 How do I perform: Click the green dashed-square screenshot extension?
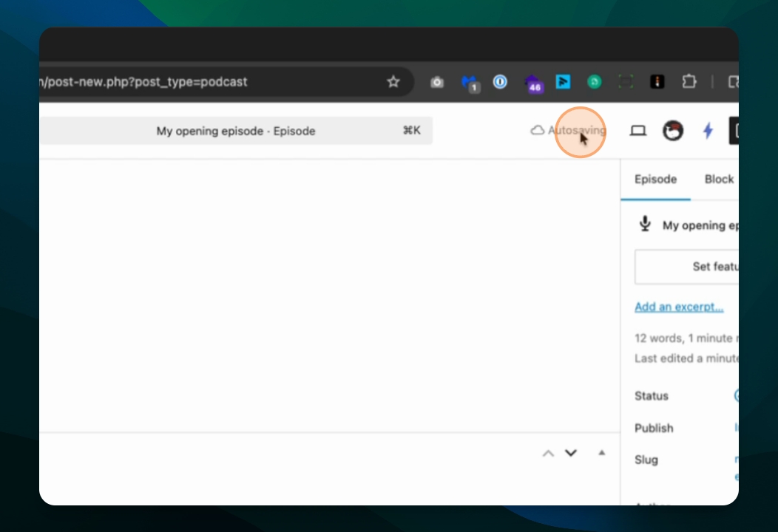[626, 82]
